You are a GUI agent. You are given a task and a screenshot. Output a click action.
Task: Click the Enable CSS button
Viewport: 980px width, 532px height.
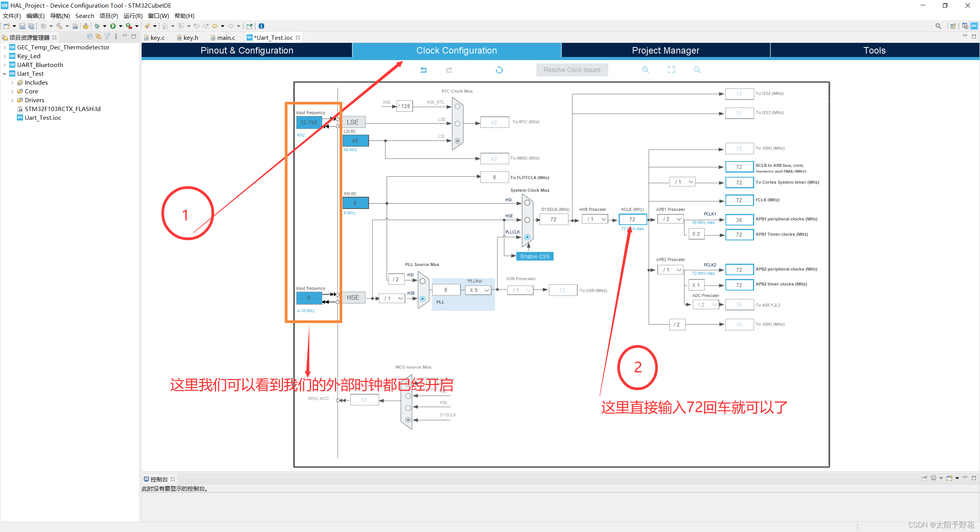(x=535, y=256)
